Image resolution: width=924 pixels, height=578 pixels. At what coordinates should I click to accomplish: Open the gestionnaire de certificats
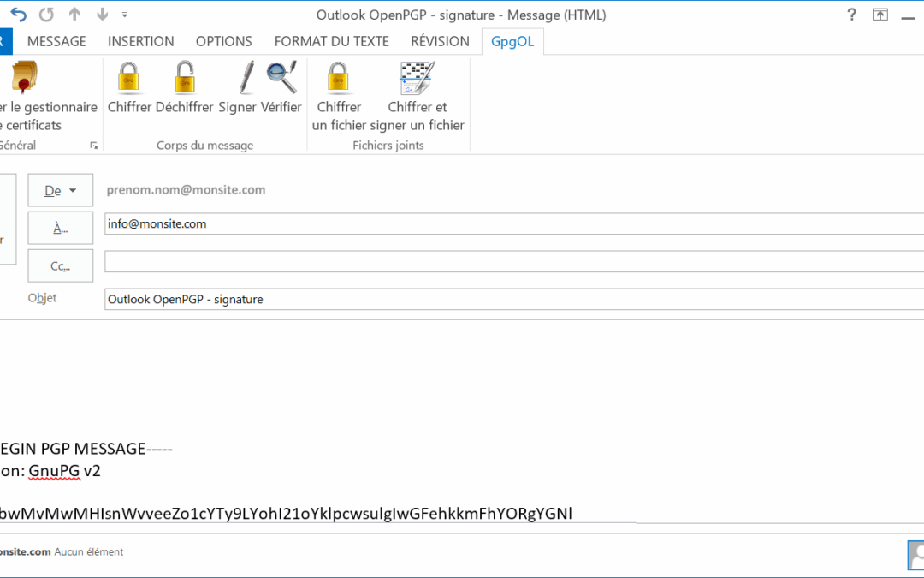[46, 96]
